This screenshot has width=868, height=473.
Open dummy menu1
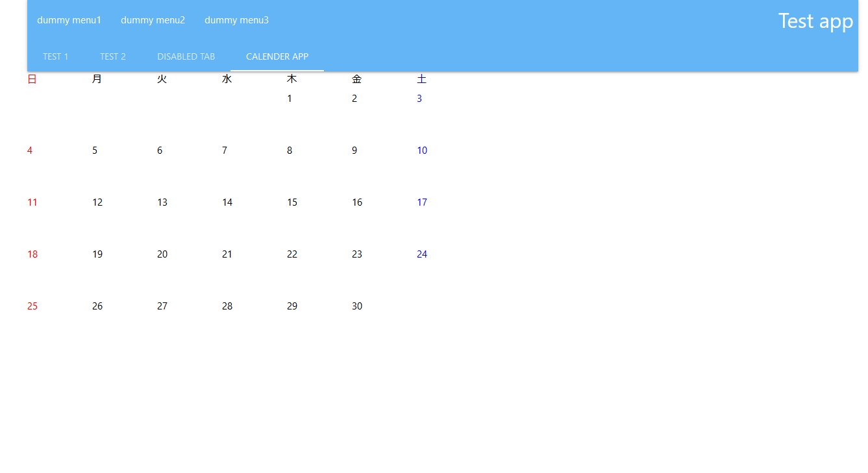point(69,20)
